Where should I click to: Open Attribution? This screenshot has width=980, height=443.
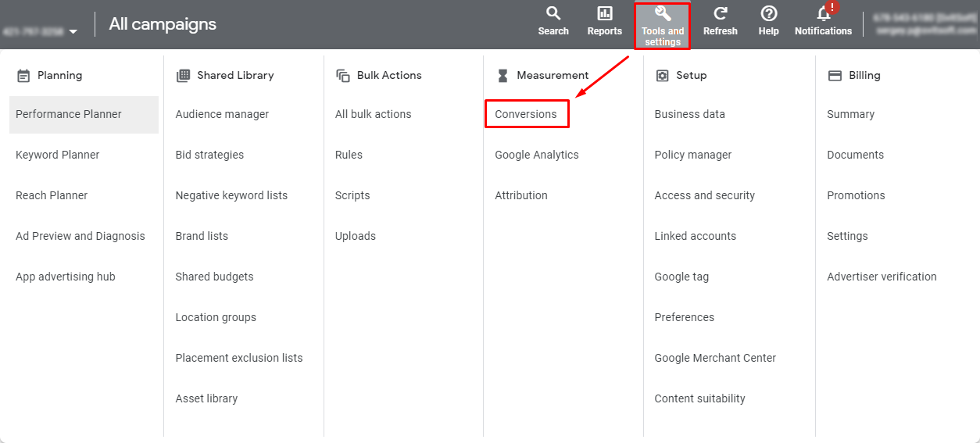(x=521, y=195)
